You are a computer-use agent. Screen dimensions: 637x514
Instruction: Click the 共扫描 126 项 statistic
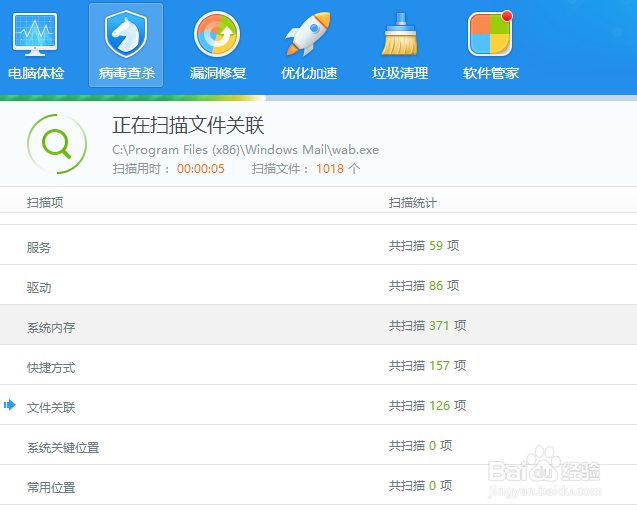pyautogui.click(x=427, y=406)
